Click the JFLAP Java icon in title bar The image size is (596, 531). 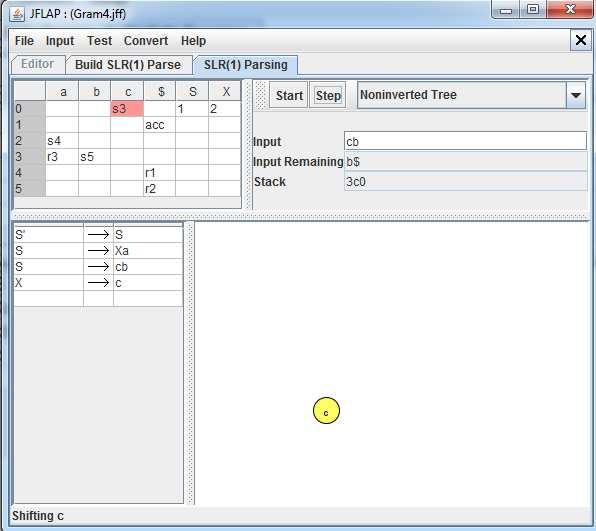pyautogui.click(x=17, y=14)
